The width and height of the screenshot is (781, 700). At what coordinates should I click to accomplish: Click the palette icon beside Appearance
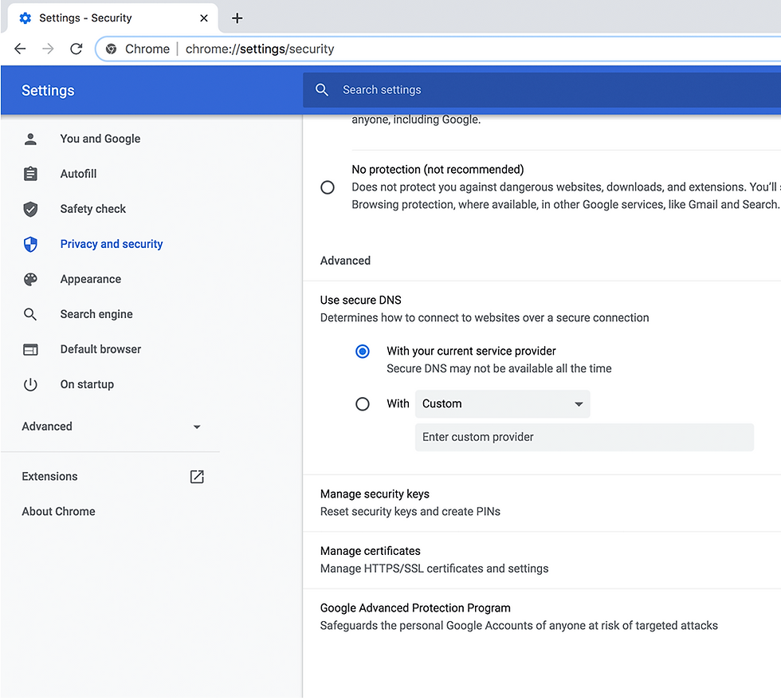point(30,279)
